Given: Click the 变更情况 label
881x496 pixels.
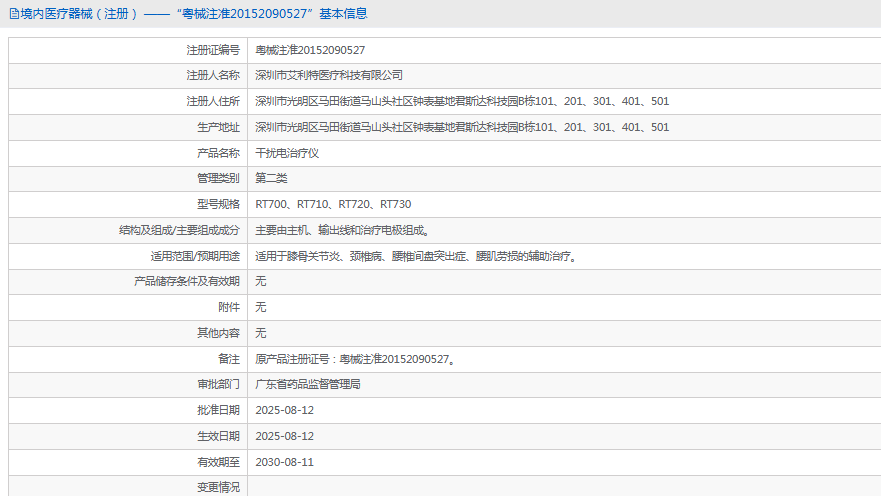Looking at the screenshot, I should pyautogui.click(x=218, y=487).
